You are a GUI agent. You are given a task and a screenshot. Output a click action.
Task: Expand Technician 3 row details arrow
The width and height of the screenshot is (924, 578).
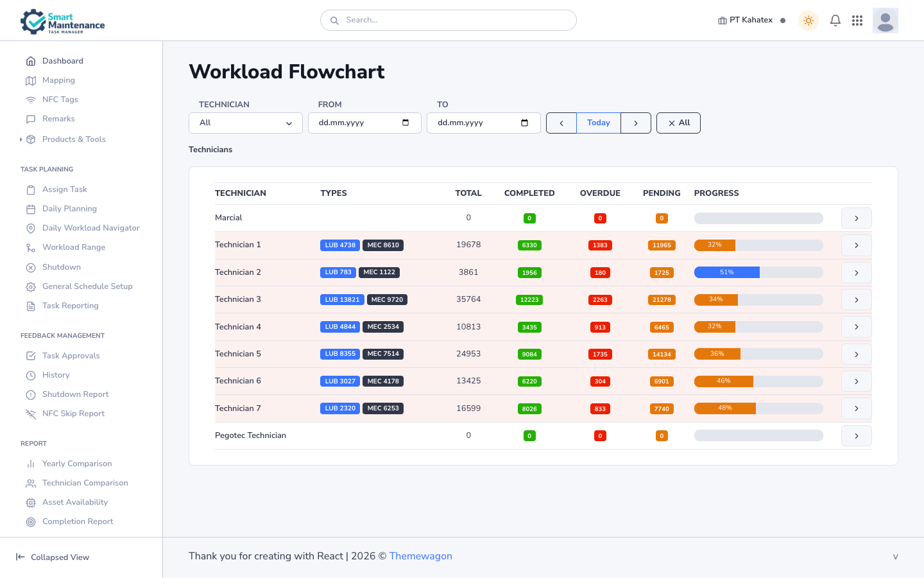856,300
